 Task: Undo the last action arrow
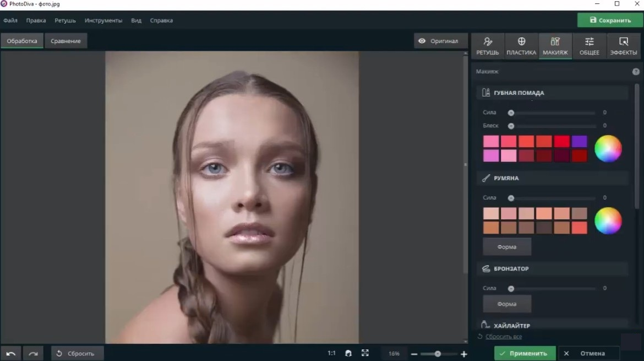click(11, 353)
